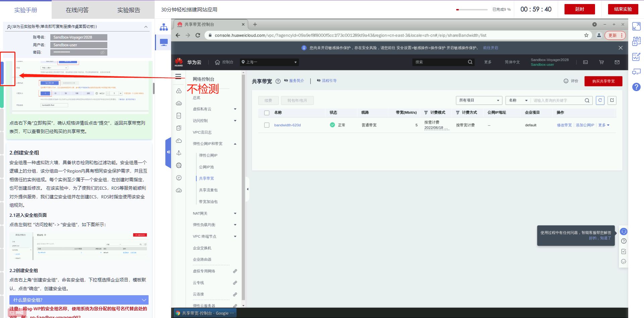Open the 评价 feedback smiley
Image resolution: width=644 pixels, height=318 pixels.
click(566, 81)
